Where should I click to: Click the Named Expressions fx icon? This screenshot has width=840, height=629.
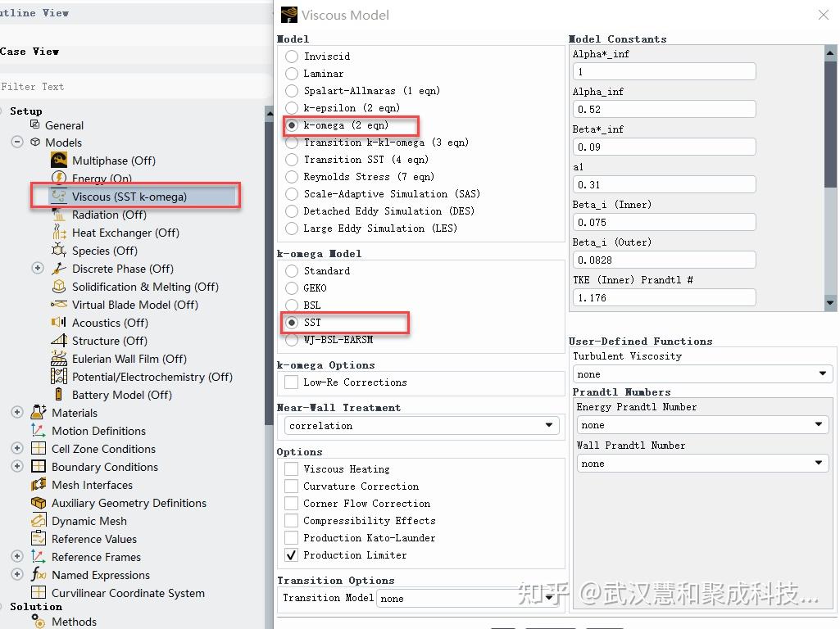(x=39, y=574)
